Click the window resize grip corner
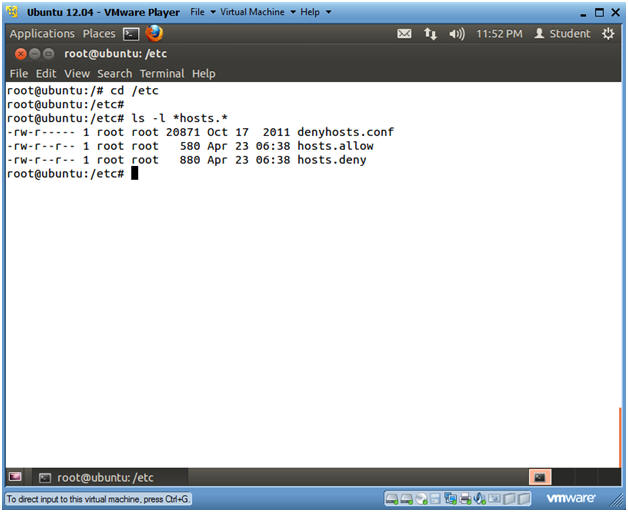This screenshot has height=512, width=628. coord(616,502)
